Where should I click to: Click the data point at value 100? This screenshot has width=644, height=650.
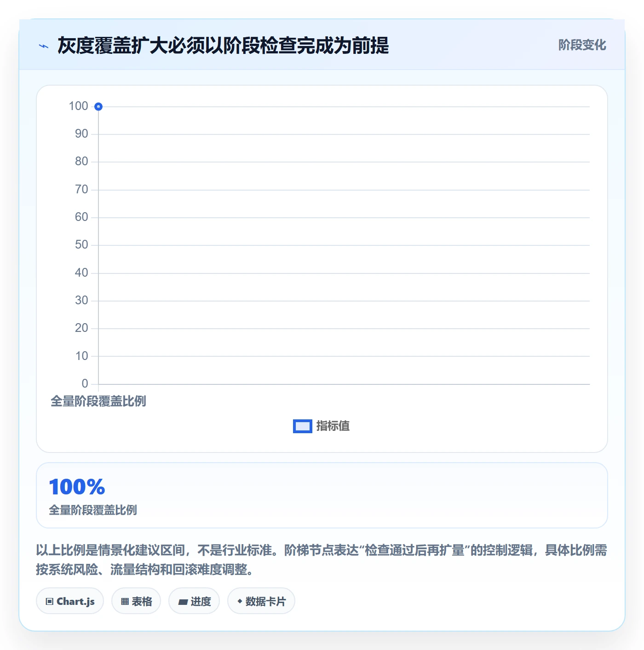pos(98,107)
